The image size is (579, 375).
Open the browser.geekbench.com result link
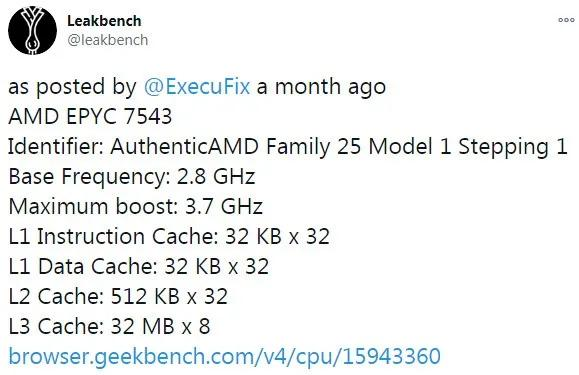click(x=225, y=357)
